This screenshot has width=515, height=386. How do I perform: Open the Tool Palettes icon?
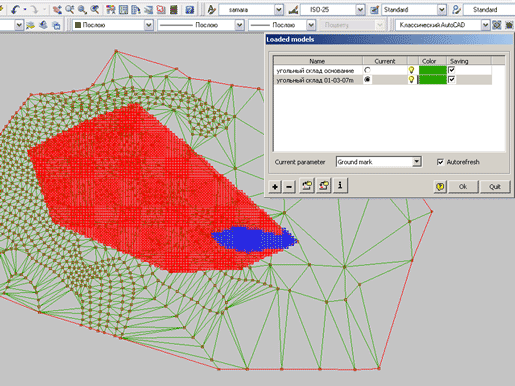[136, 10]
